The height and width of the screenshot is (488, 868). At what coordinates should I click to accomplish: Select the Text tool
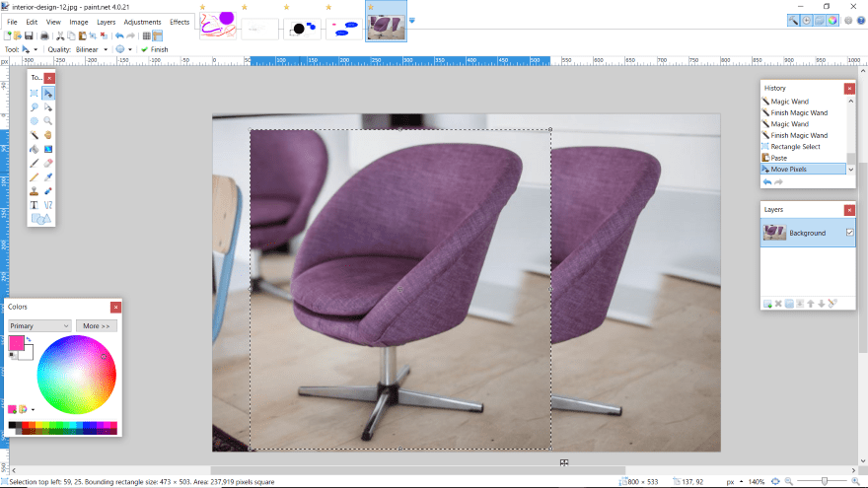[34, 205]
